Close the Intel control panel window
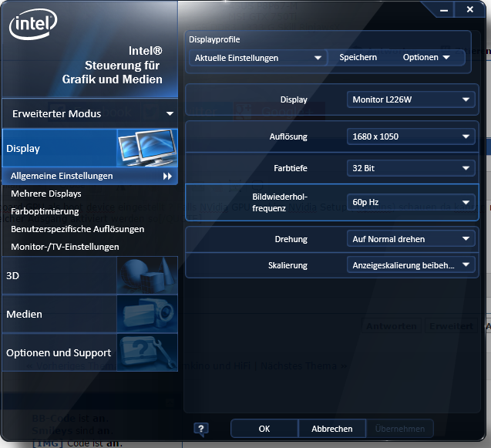 (x=469, y=10)
